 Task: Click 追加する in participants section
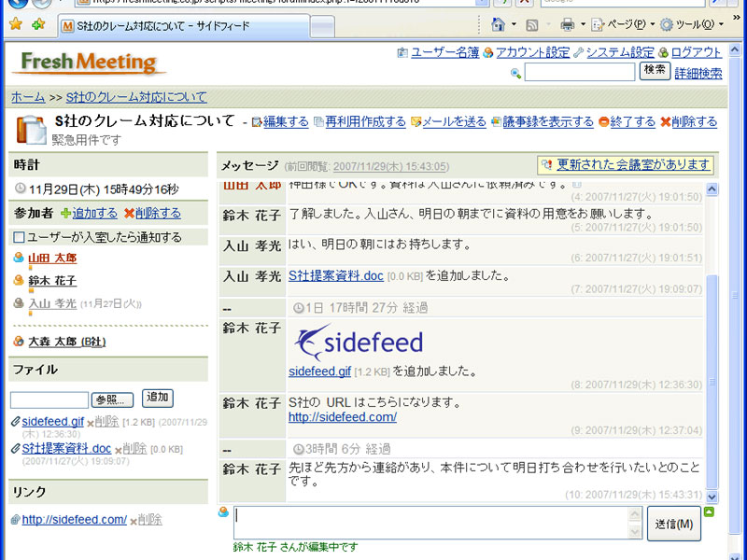tap(95, 214)
